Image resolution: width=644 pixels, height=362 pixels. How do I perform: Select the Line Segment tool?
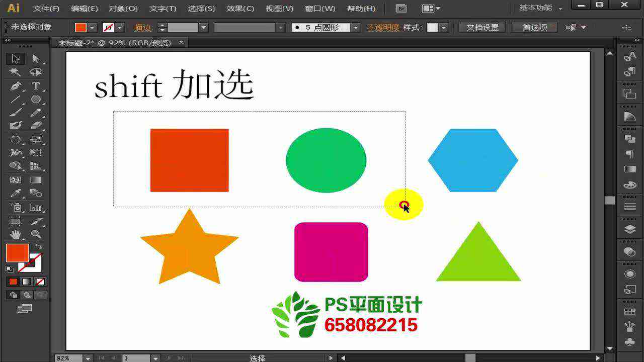pos(16,100)
